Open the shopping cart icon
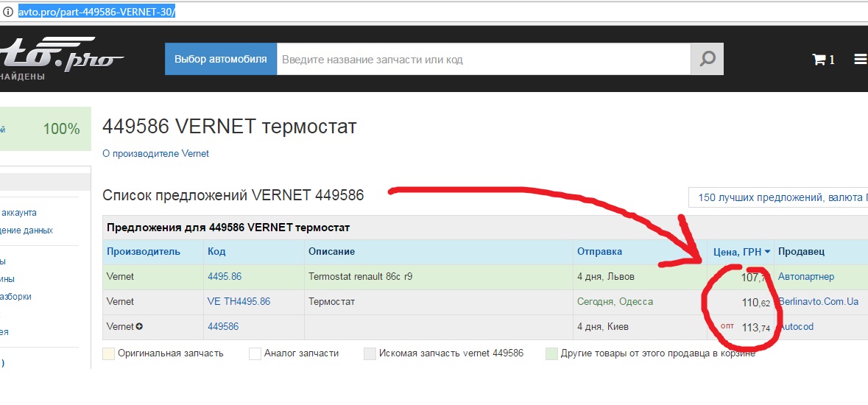The height and width of the screenshot is (405, 868). 818,60
